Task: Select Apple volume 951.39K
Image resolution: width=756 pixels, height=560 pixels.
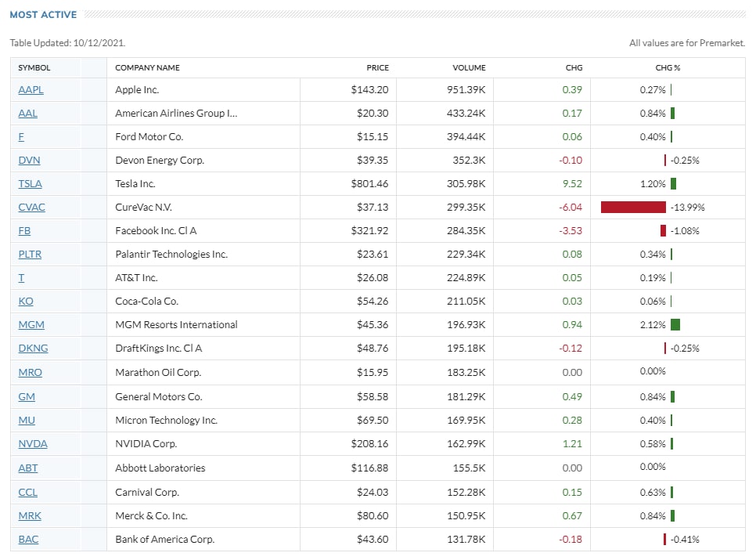Action: tap(466, 90)
